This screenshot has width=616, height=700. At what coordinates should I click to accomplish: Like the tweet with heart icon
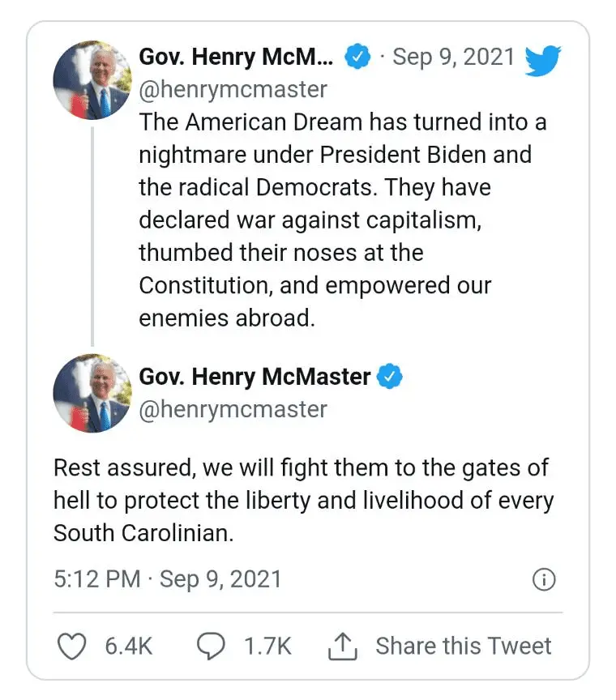[73, 646]
